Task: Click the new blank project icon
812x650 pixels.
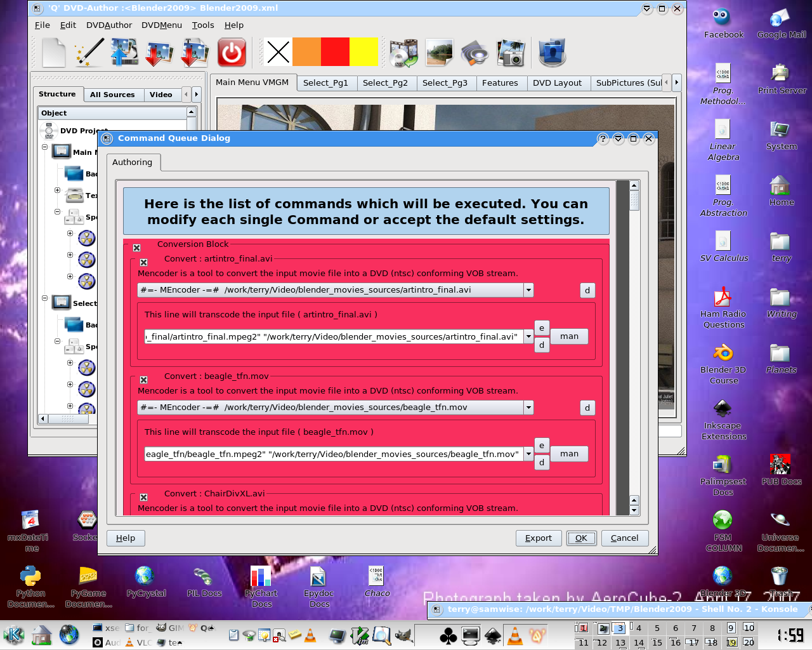Action: point(53,53)
